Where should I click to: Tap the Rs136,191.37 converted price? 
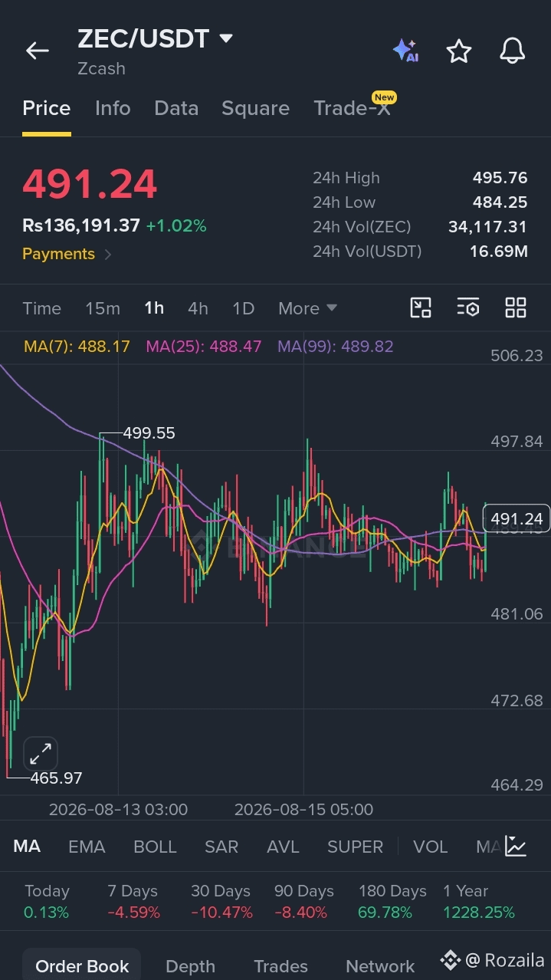(81, 225)
